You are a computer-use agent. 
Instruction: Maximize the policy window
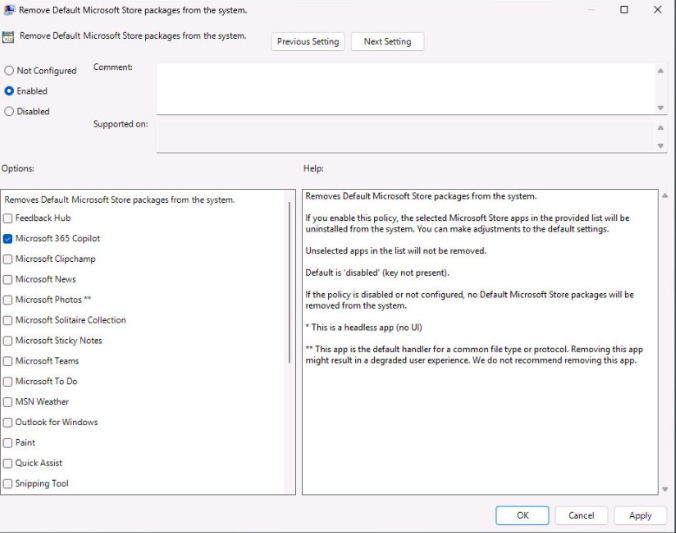point(624,9)
